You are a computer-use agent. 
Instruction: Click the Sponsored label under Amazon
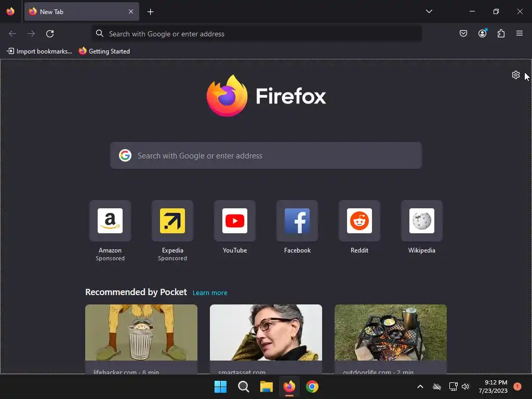[x=110, y=259]
